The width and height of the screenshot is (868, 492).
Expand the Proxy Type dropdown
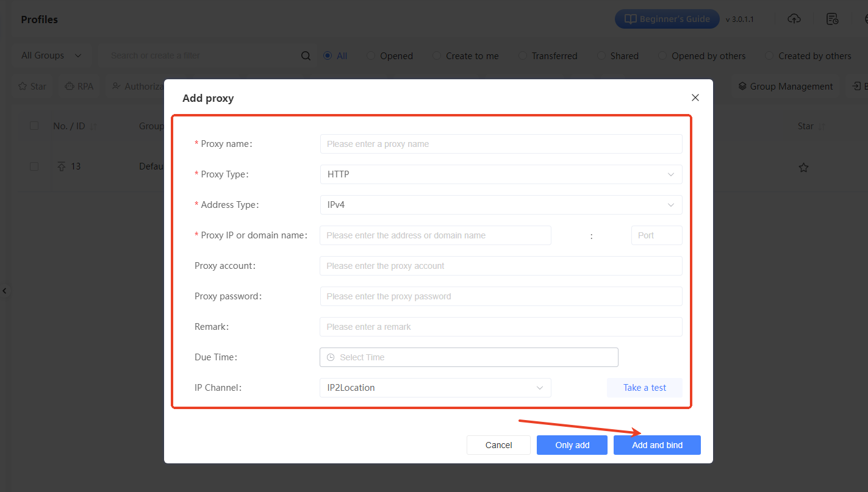click(500, 174)
